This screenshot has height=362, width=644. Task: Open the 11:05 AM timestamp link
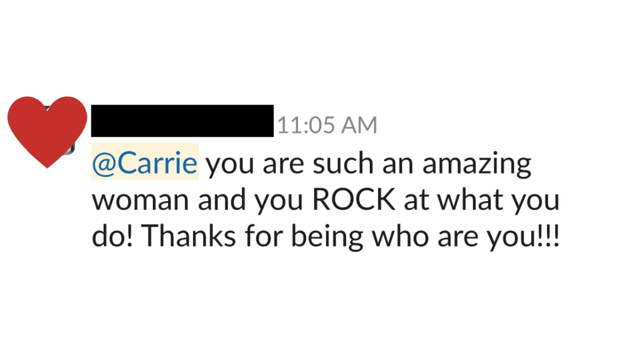coord(327,125)
